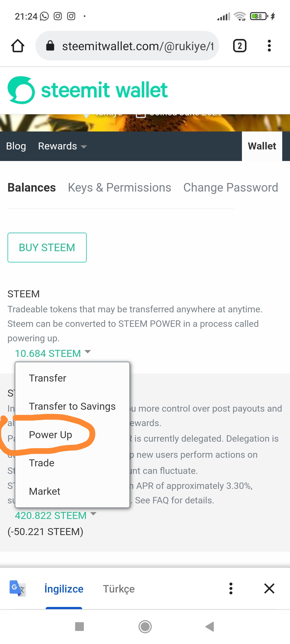Open translate bar three-dot options
This screenshot has height=644, width=290.
pos(231,588)
